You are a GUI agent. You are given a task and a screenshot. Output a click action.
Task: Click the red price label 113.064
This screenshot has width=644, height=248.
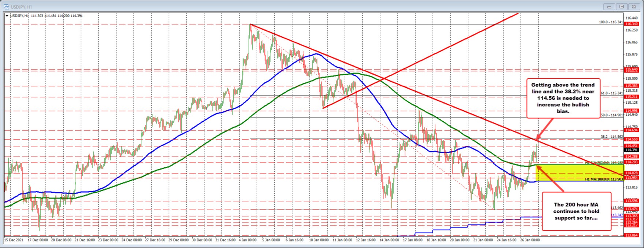(x=631, y=235)
